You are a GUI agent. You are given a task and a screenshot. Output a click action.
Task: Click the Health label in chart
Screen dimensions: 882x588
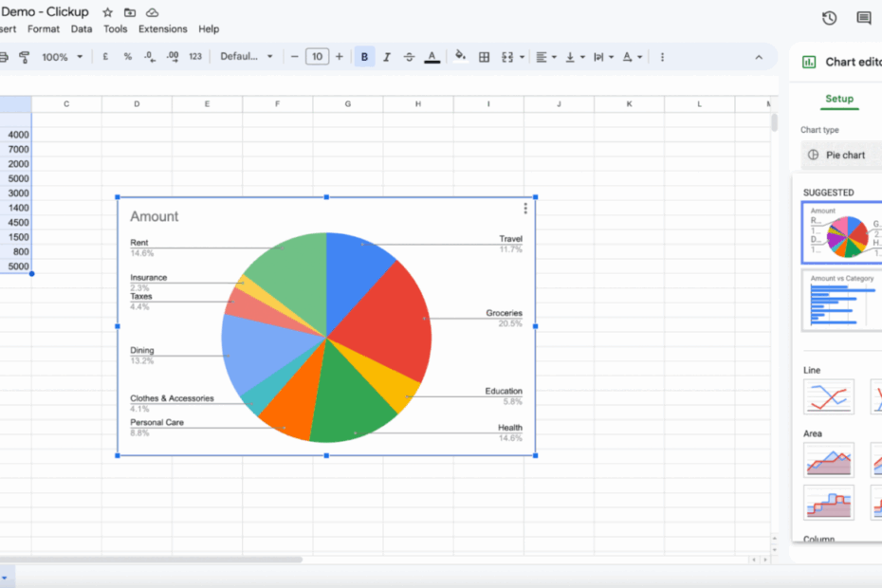click(510, 428)
